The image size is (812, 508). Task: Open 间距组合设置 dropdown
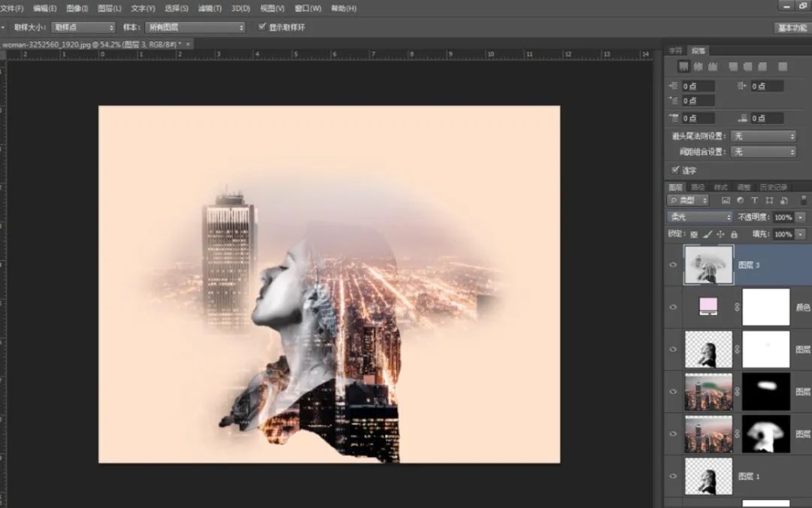click(763, 152)
